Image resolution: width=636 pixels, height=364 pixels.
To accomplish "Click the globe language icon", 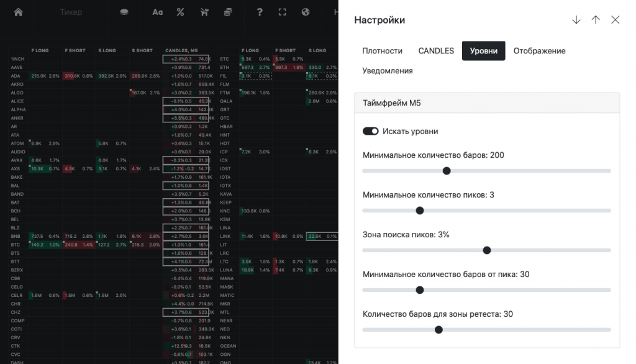I will [x=306, y=12].
